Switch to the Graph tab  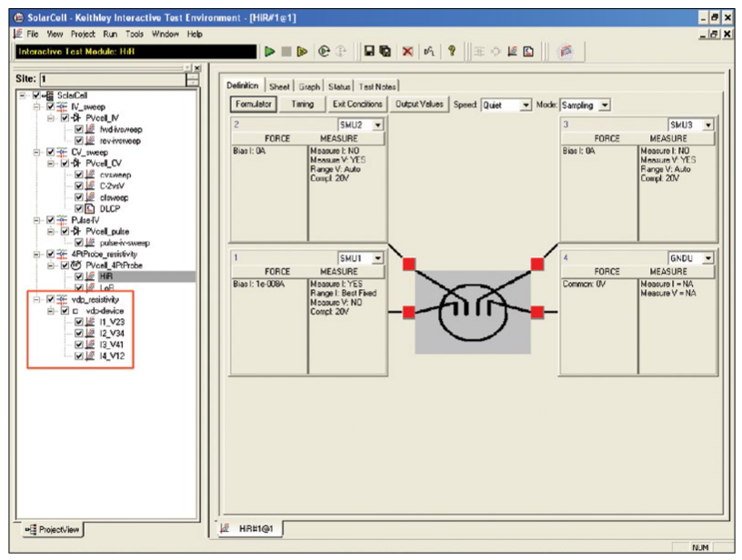(309, 86)
